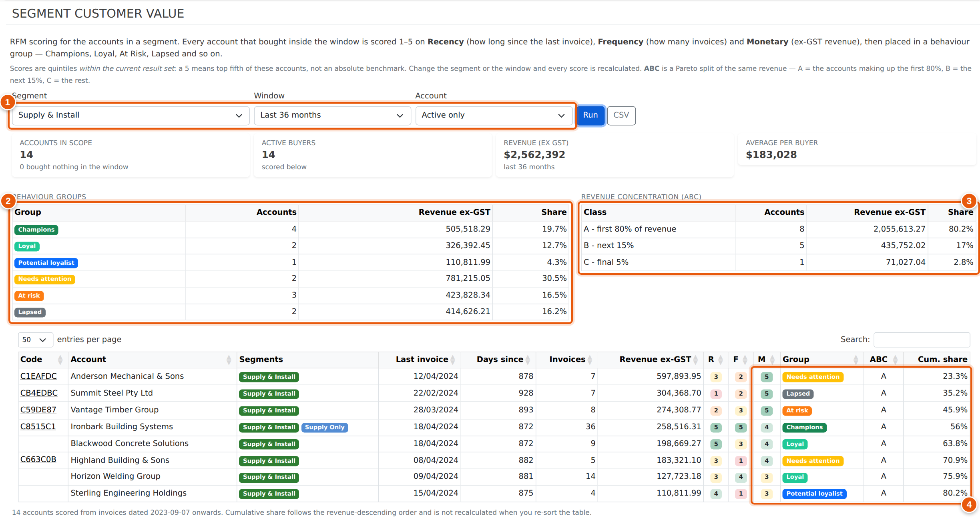Click the Loyal badge in Behaviour Groups table
Screen dimensions: 980x524
pos(27,246)
